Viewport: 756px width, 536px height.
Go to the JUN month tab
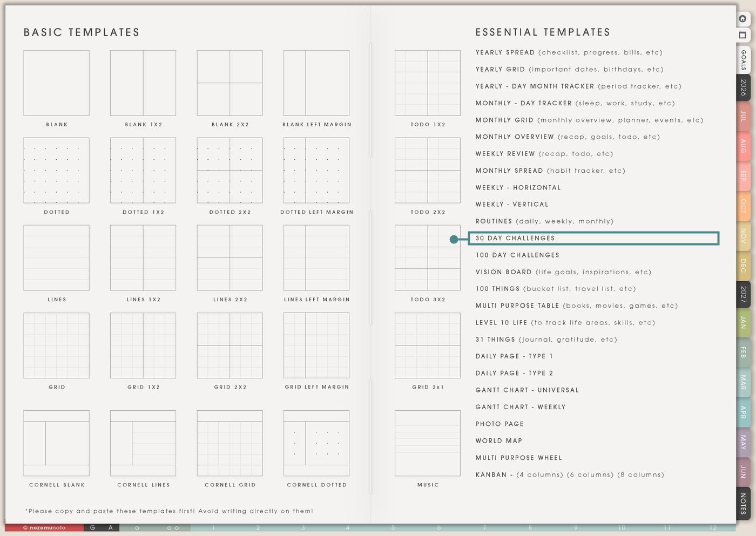[743, 472]
